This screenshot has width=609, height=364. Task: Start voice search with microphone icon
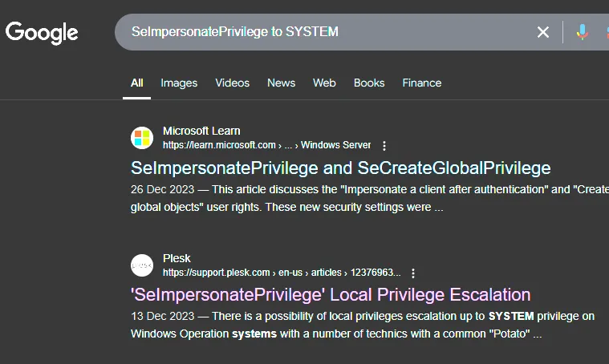(582, 32)
